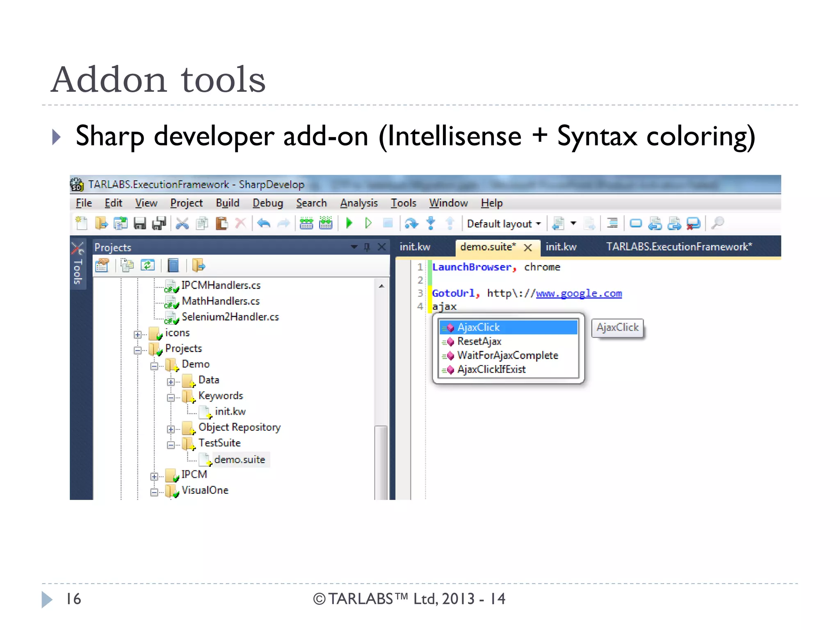Click the Redo arrow icon
This screenshot has height=630, width=840.
pyautogui.click(x=283, y=223)
